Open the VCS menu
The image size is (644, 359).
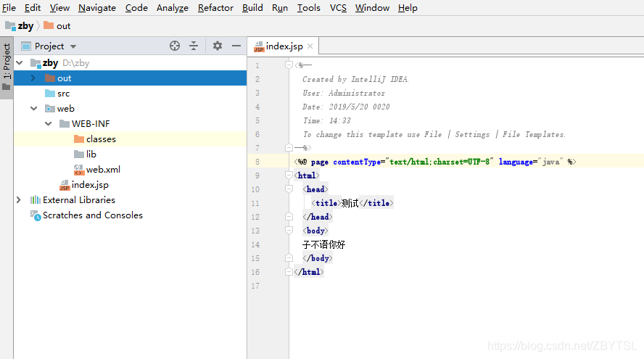(x=338, y=8)
